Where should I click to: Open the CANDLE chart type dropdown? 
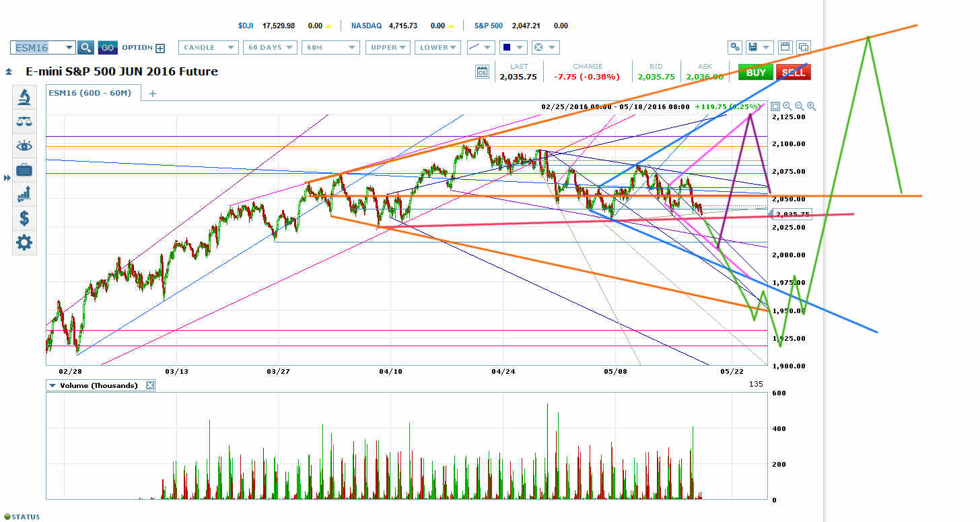(208, 47)
